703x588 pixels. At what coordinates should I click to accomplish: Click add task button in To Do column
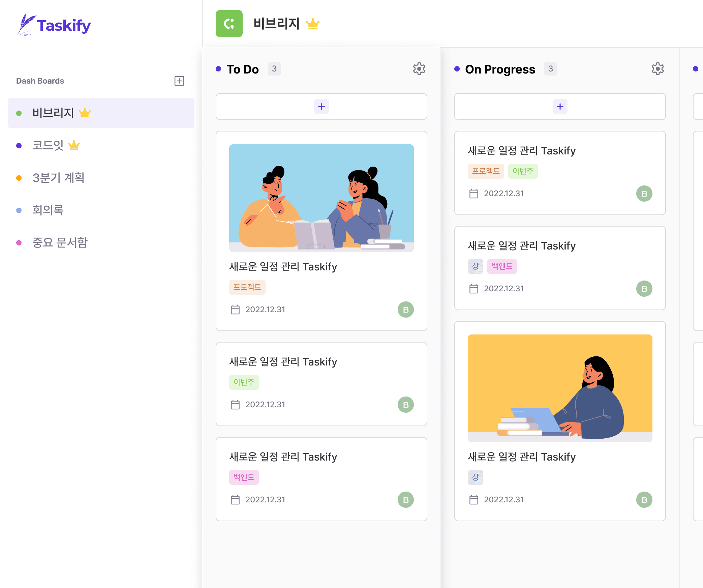pyautogui.click(x=321, y=107)
